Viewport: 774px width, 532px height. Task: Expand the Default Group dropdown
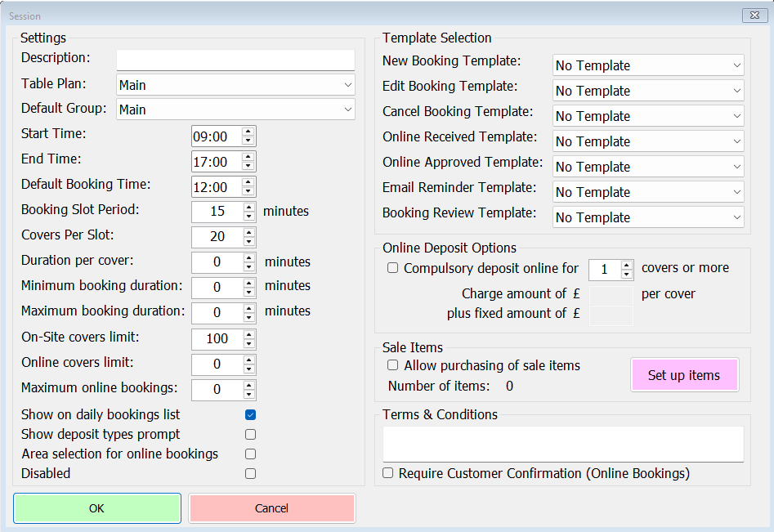pyautogui.click(x=235, y=110)
